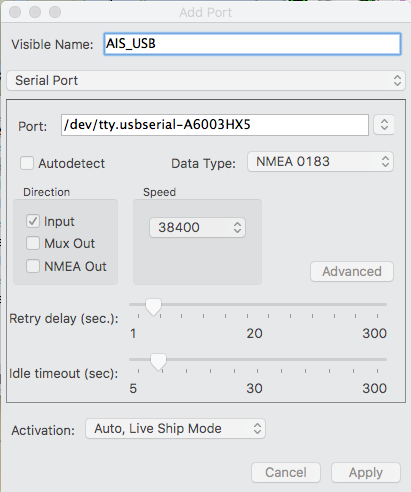The height and width of the screenshot is (492, 411).
Task: Uncheck the Input direction checkbox
Action: tap(33, 221)
